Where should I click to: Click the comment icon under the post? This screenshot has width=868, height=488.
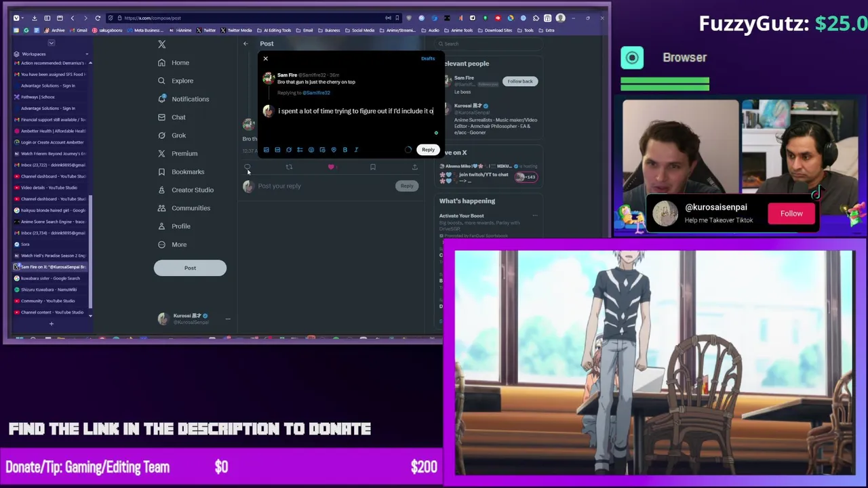[x=248, y=167]
